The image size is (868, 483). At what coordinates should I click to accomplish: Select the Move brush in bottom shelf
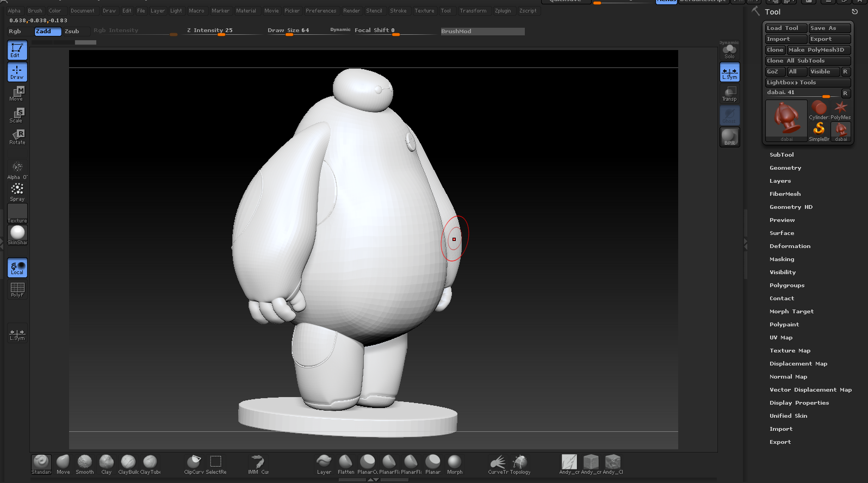pyautogui.click(x=63, y=465)
